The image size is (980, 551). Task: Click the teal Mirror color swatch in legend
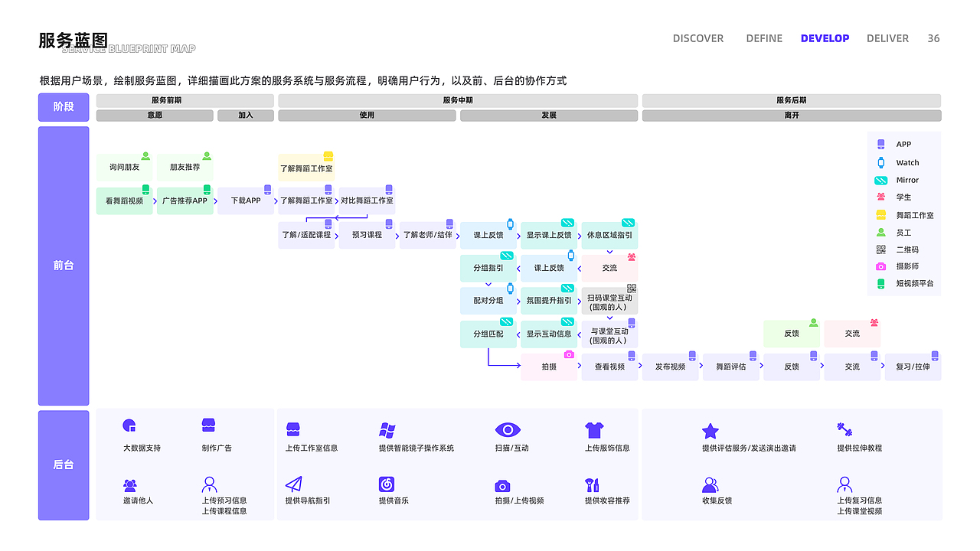[881, 180]
